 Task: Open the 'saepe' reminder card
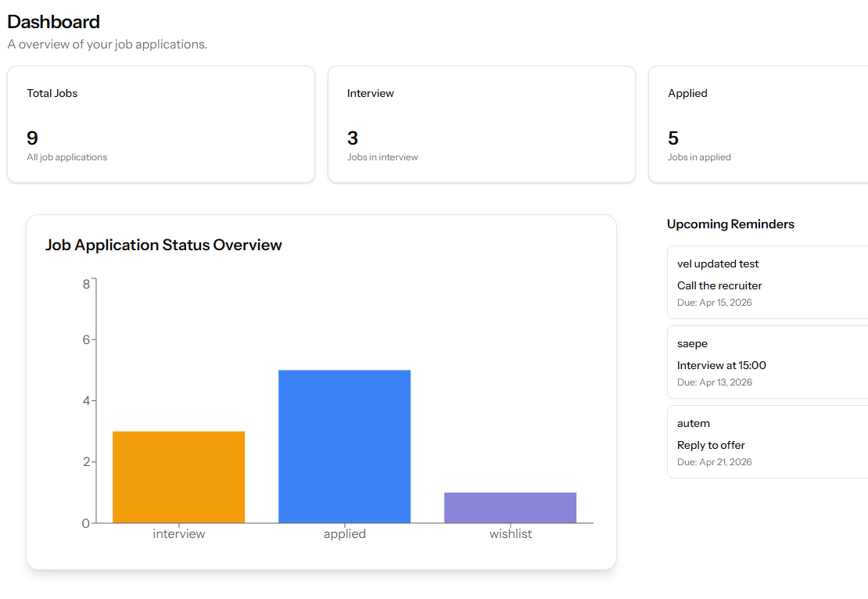(768, 362)
